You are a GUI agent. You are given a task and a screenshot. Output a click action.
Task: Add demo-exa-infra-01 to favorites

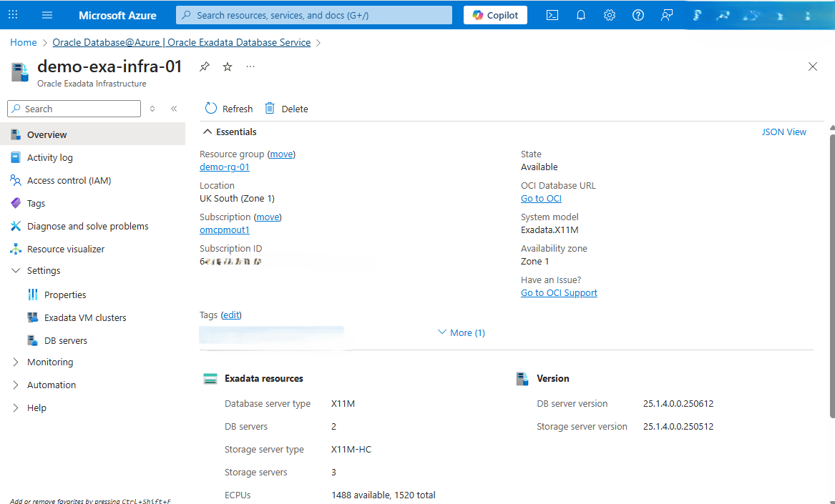(x=227, y=66)
